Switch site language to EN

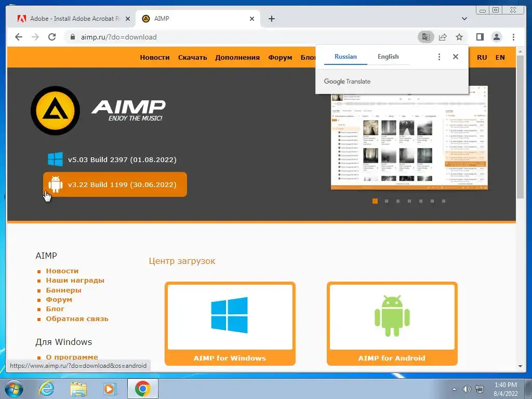point(500,57)
